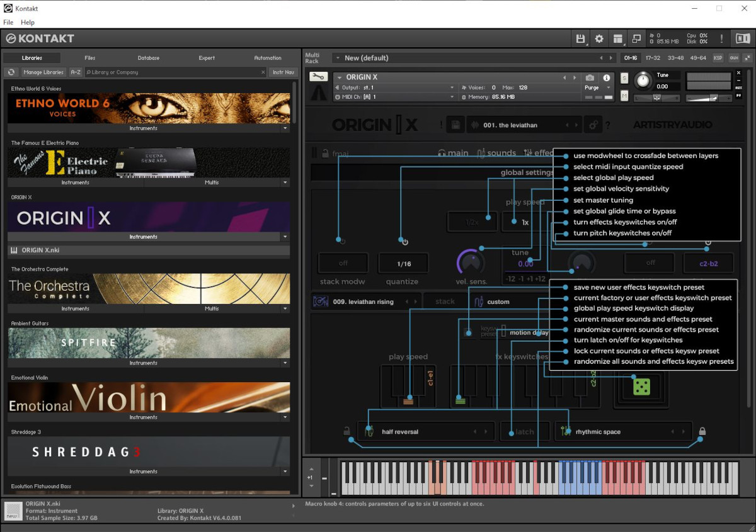Viewport: 756px width, 532px height.
Task: Click the question mark help icon
Action: [x=608, y=126]
